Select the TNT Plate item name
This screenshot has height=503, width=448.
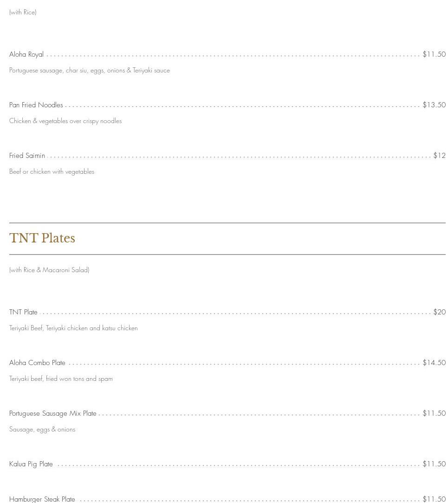(x=23, y=312)
